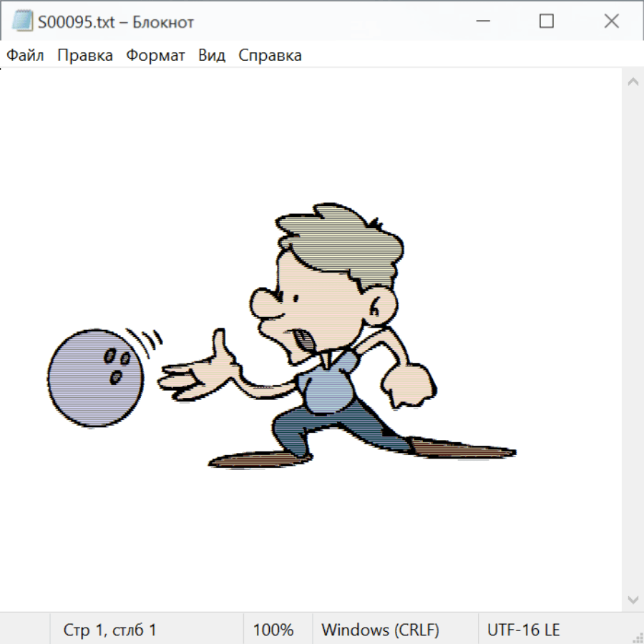The image size is (644, 644).
Task: Open the Вид menu
Action: (x=211, y=55)
